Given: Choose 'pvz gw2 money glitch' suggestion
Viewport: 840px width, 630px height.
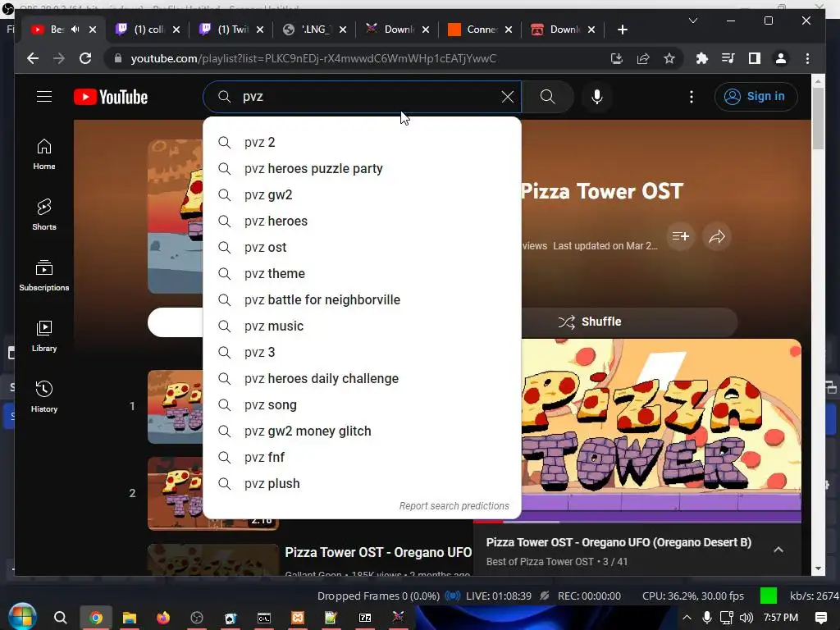Looking at the screenshot, I should pyautogui.click(x=362, y=431).
